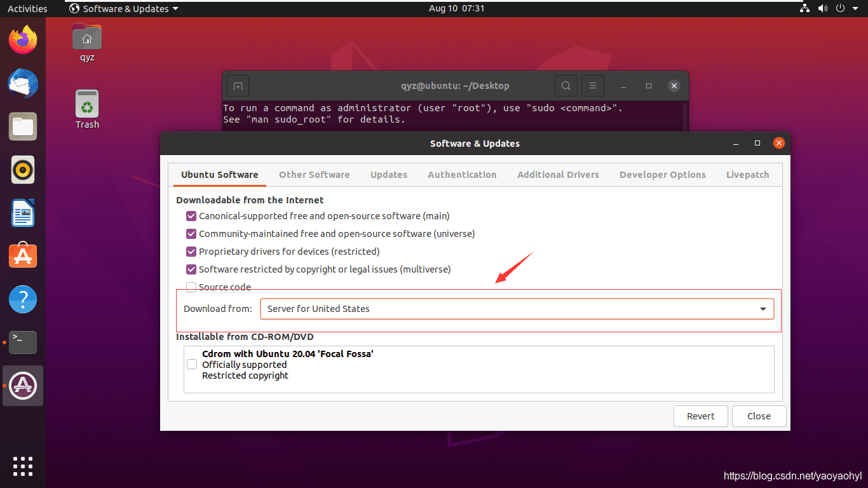Click the terminal search icon
The image size is (868, 488).
click(x=566, y=86)
